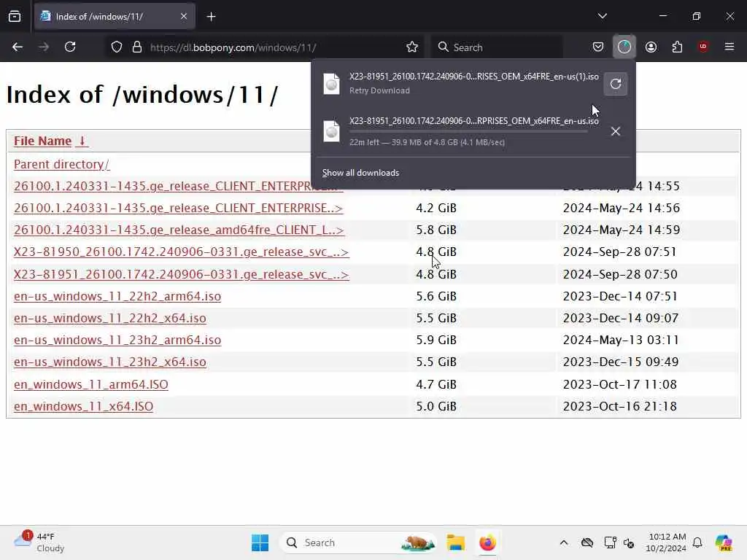This screenshot has height=560, width=747.
Task: Download en-us_windows_11_22h2_x64.iso
Action: tap(110, 318)
